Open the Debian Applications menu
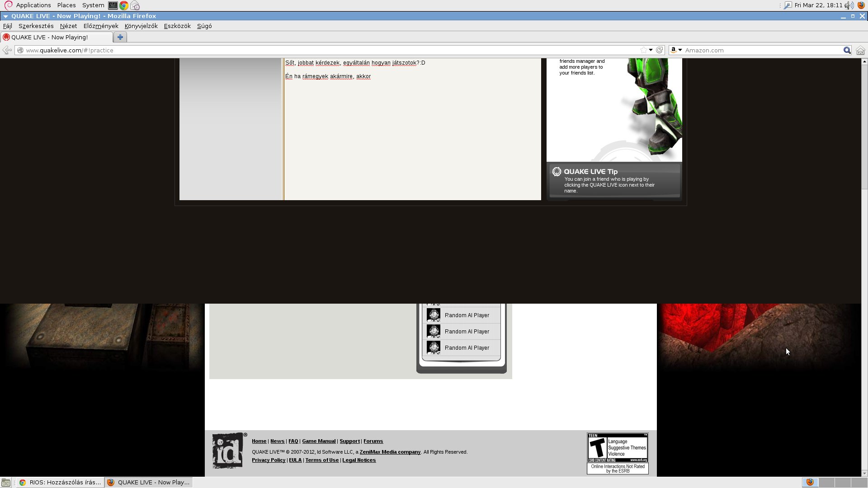 tap(28, 5)
